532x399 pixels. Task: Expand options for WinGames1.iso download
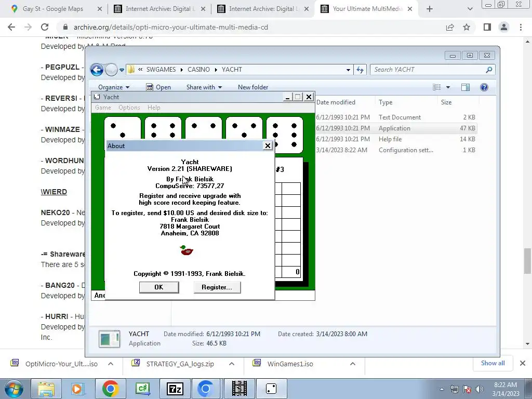point(353,364)
